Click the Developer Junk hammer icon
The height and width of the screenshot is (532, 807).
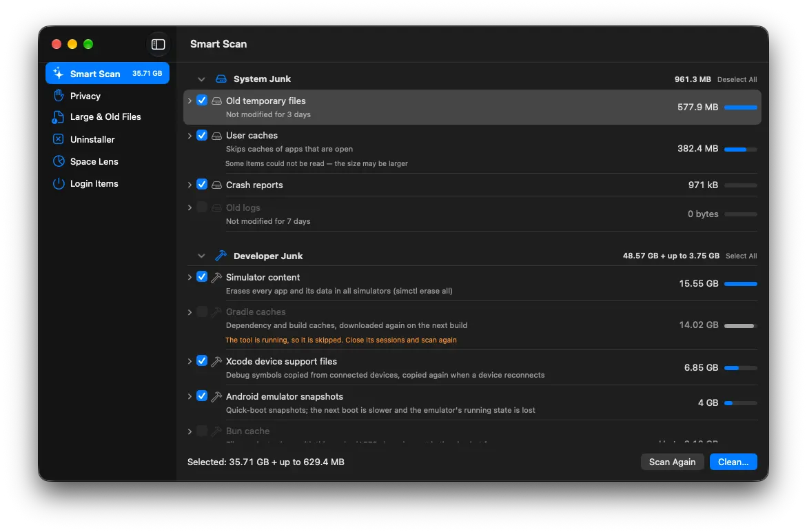221,255
